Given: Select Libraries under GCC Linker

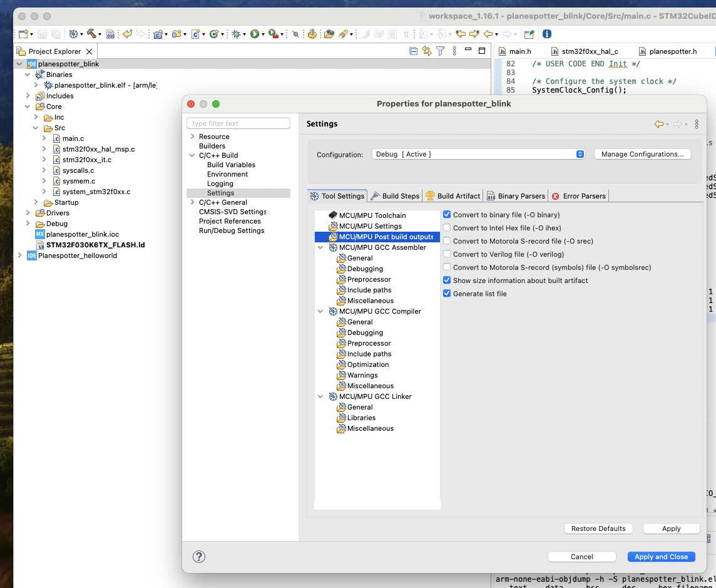Looking at the screenshot, I should click(361, 418).
